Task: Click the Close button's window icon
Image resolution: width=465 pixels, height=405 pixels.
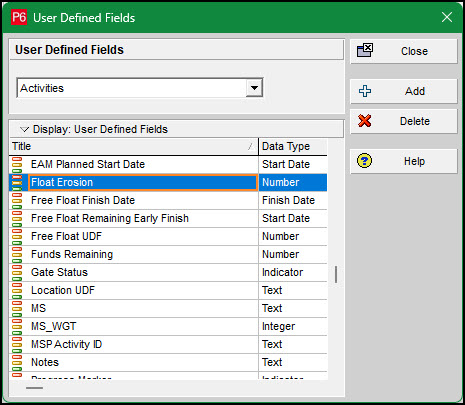Action: (x=365, y=50)
